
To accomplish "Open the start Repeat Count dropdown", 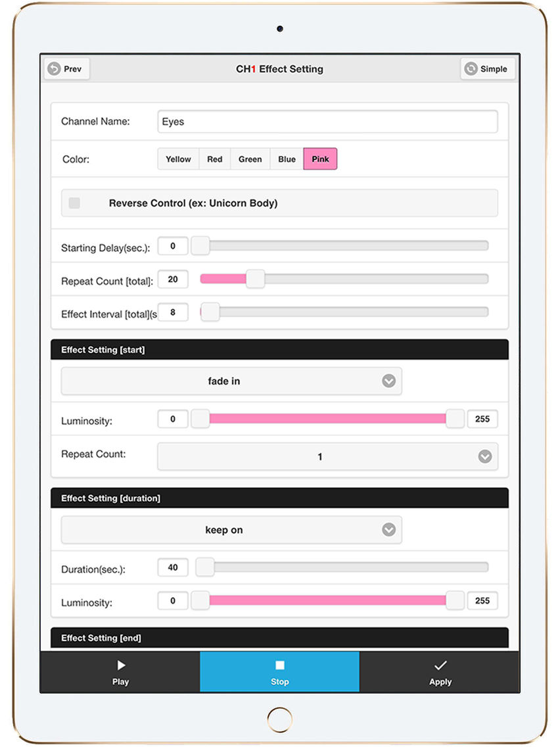I will 327,456.
